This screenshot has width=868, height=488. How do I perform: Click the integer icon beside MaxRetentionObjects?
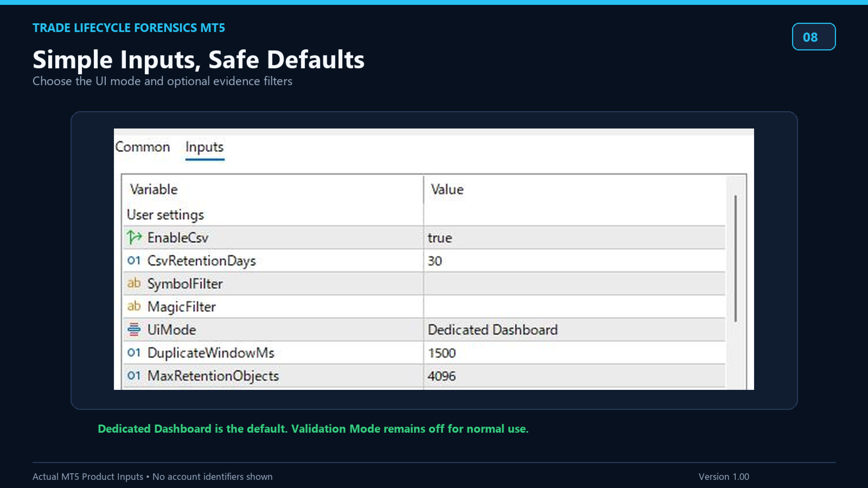134,375
